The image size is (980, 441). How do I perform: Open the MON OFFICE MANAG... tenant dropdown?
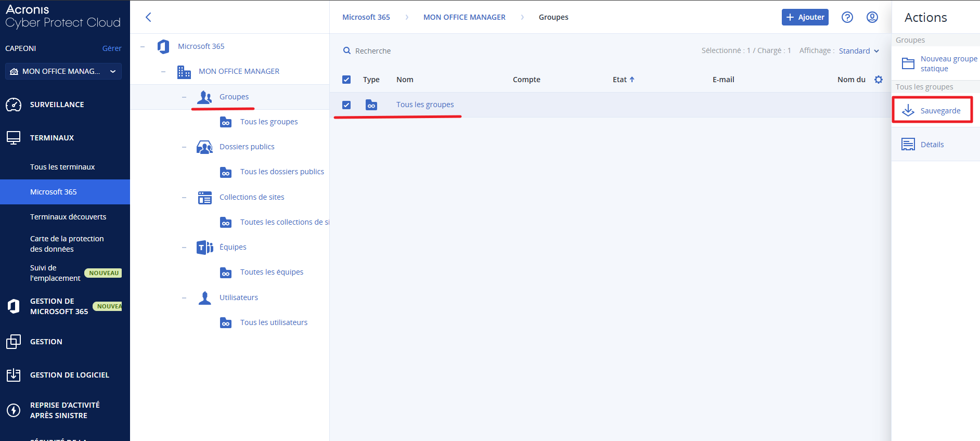(x=63, y=71)
